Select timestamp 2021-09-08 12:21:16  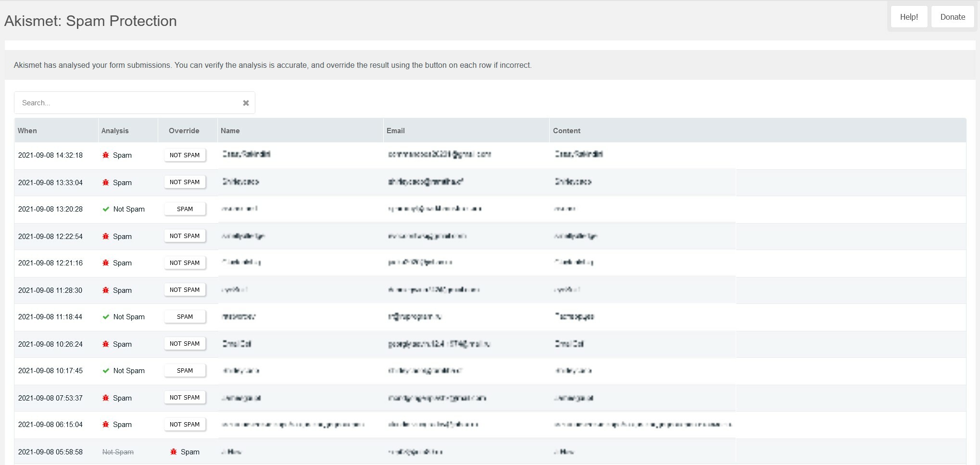[50, 263]
